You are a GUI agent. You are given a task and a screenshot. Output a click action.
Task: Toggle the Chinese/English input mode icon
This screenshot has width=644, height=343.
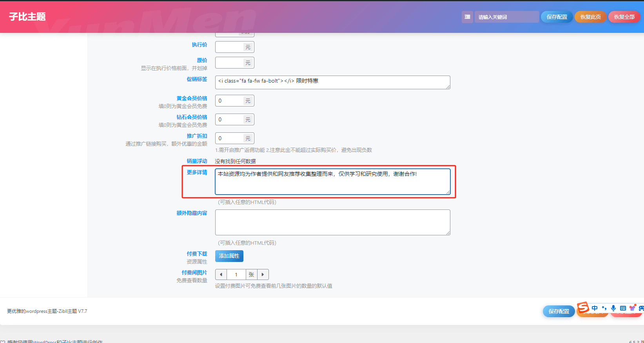pos(595,308)
